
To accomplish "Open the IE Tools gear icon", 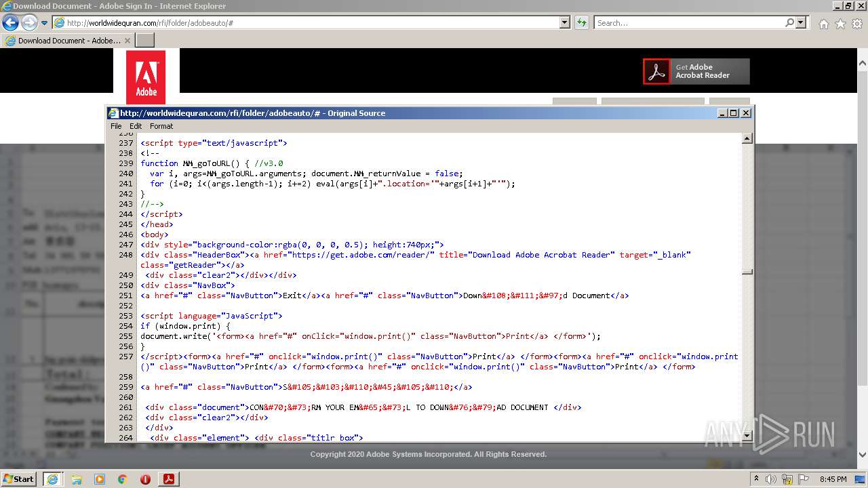I will [857, 24].
